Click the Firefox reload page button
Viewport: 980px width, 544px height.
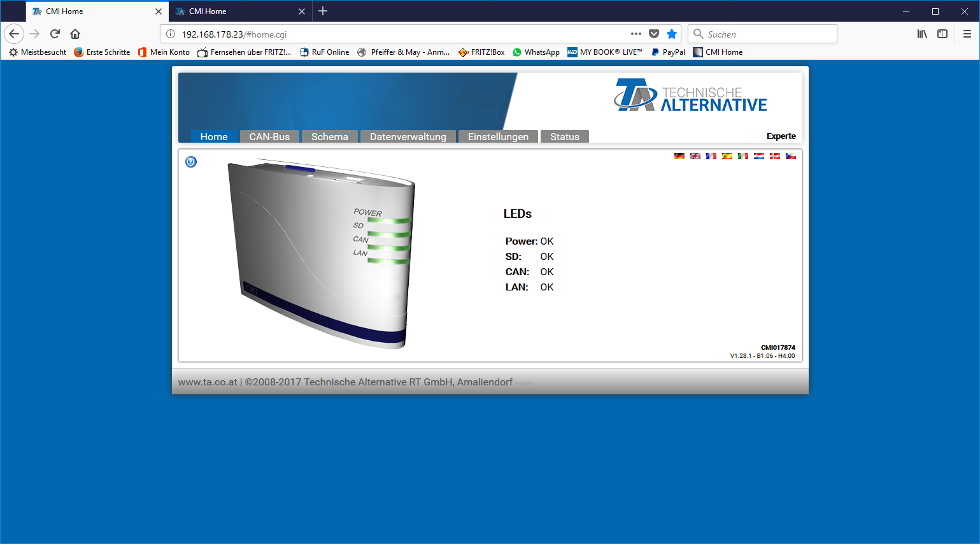tap(55, 34)
